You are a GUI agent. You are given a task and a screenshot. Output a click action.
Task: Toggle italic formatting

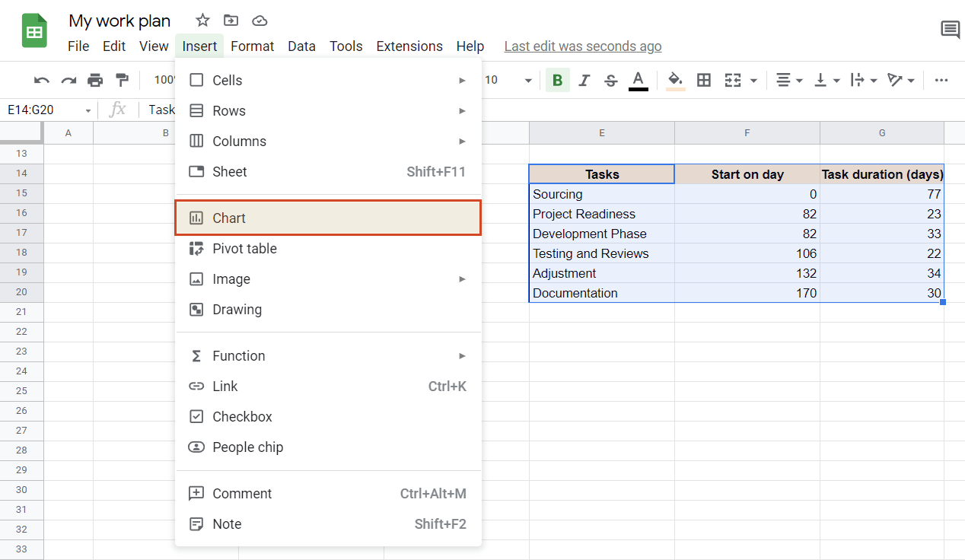click(x=584, y=80)
